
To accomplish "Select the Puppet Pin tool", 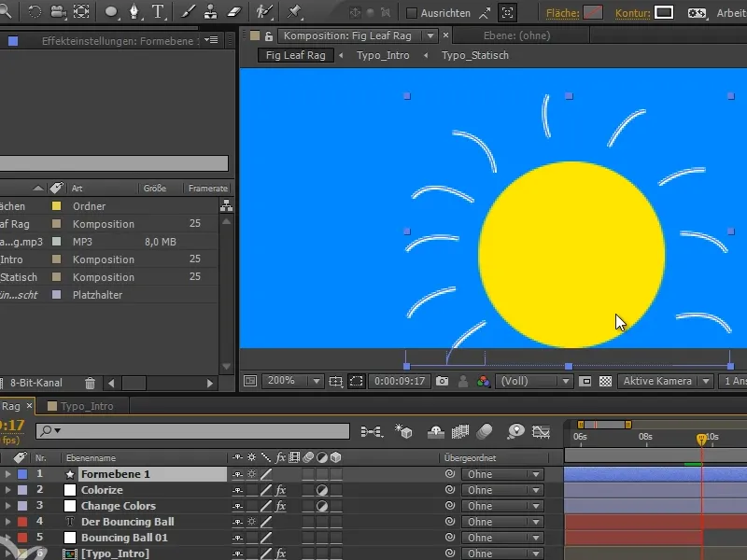I will click(295, 11).
